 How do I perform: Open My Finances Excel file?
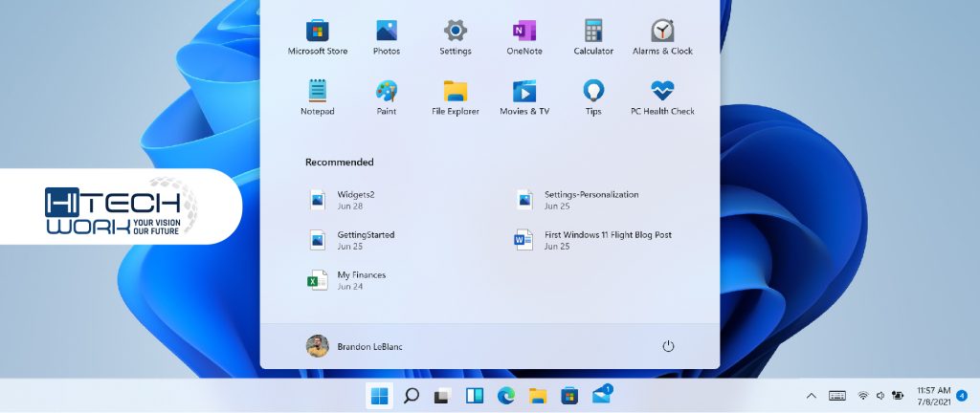pos(346,280)
